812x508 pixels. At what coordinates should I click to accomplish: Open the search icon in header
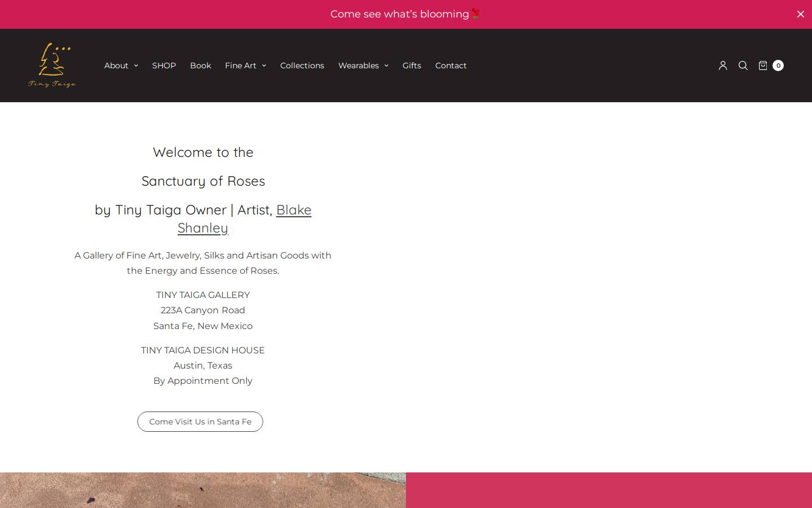(x=743, y=65)
